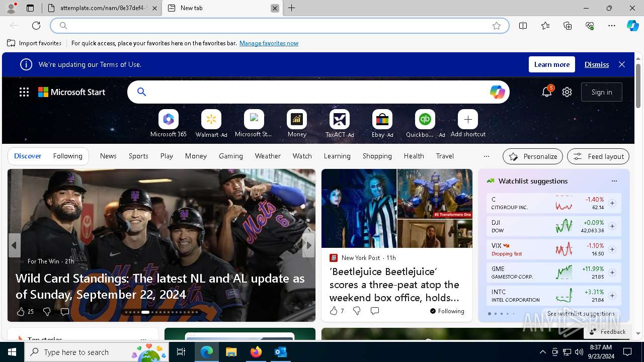Open Edge tab actions menu icon

[30, 8]
